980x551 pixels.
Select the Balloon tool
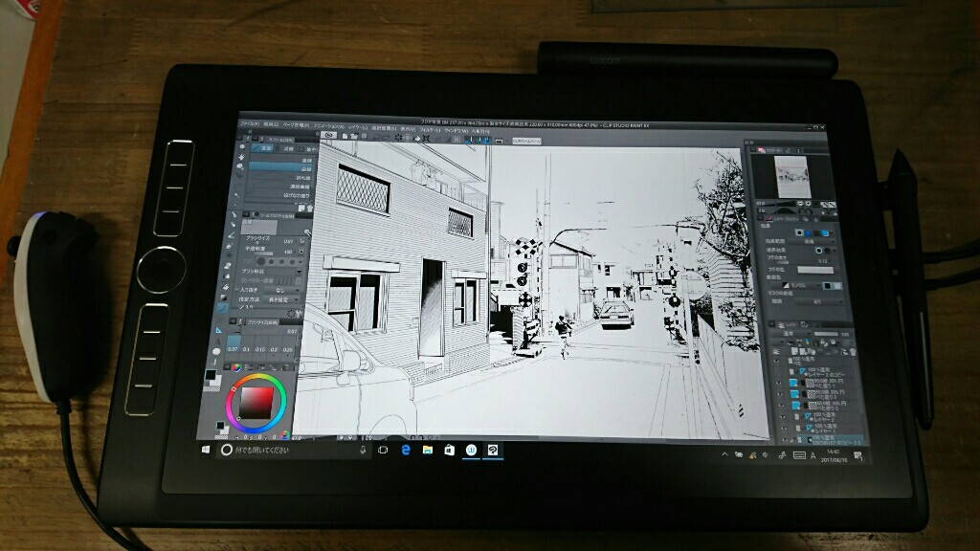tap(216, 352)
